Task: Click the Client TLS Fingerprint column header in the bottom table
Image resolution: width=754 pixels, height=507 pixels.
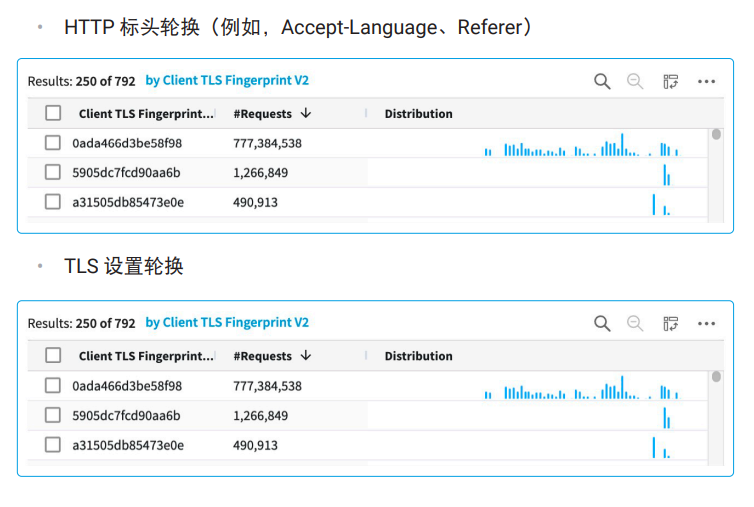Action: tap(146, 356)
